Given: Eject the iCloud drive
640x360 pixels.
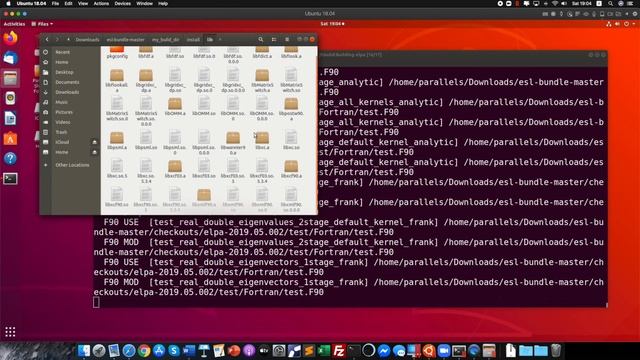Looking at the screenshot, I should 94,142.
